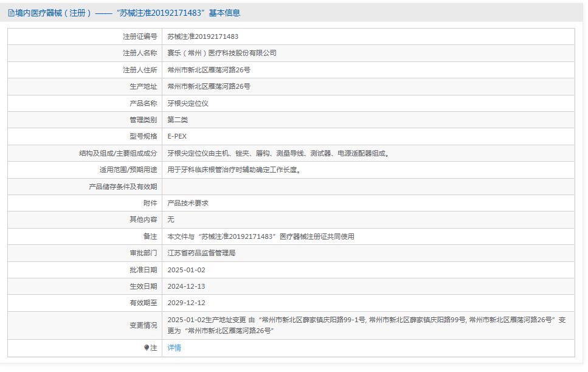Image resolution: width=588 pixels, height=372 pixels.
Task: Click the model specification E-PEX
Action: (178, 136)
